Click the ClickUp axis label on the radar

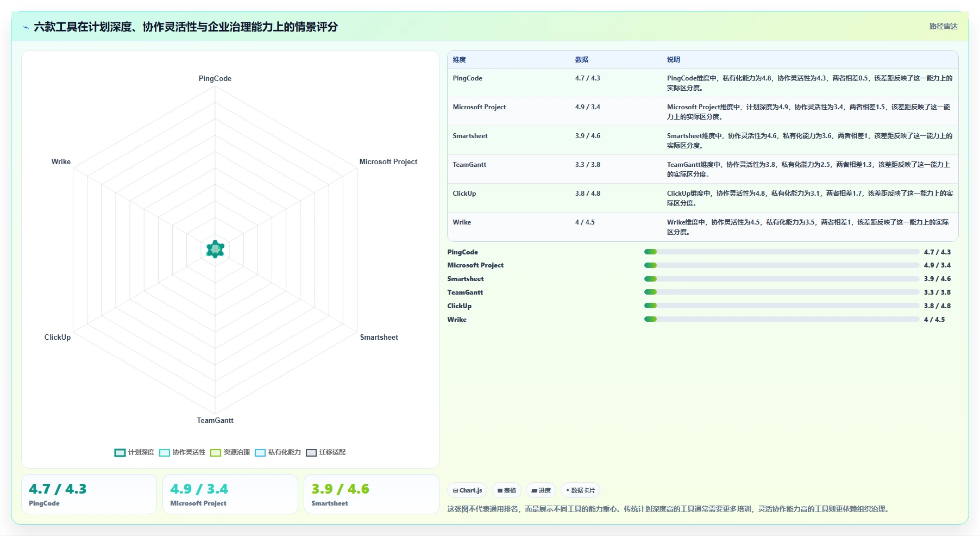pyautogui.click(x=58, y=337)
